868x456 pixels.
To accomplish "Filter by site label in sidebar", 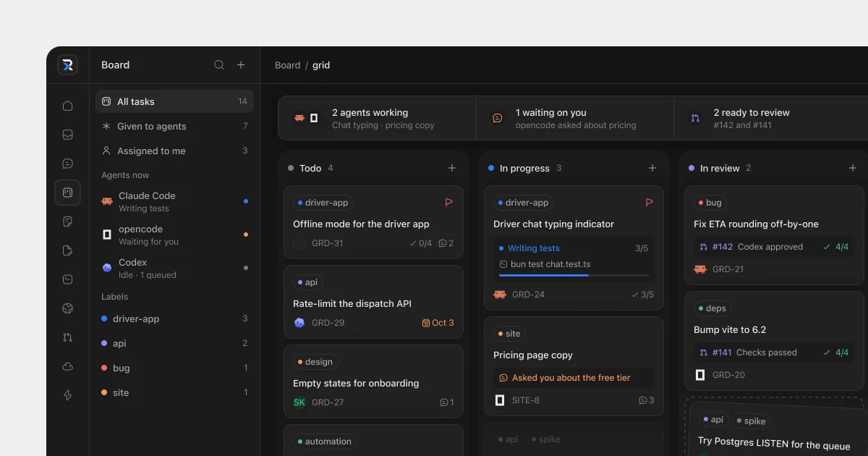I will pos(174,392).
